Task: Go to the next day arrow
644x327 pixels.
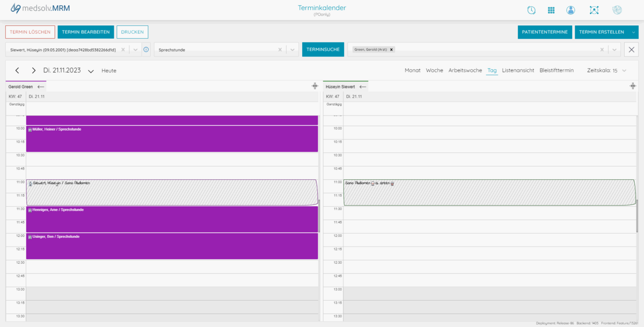Action: pos(33,70)
